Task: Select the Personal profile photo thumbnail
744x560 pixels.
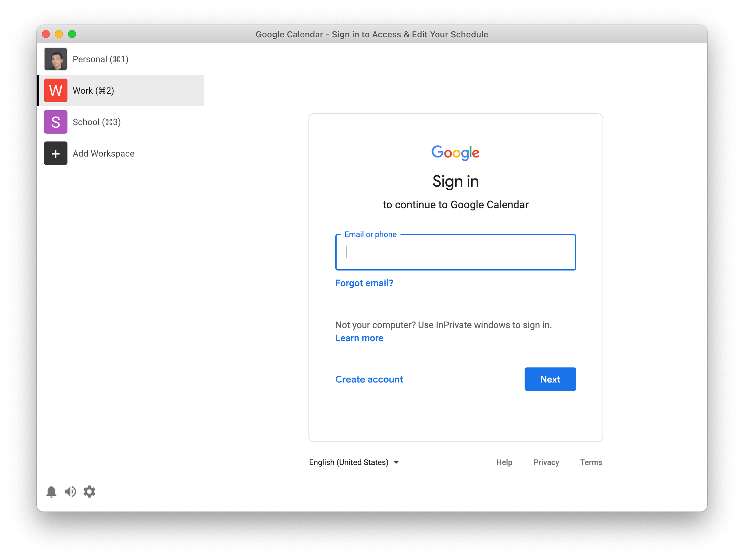Action: [55, 59]
